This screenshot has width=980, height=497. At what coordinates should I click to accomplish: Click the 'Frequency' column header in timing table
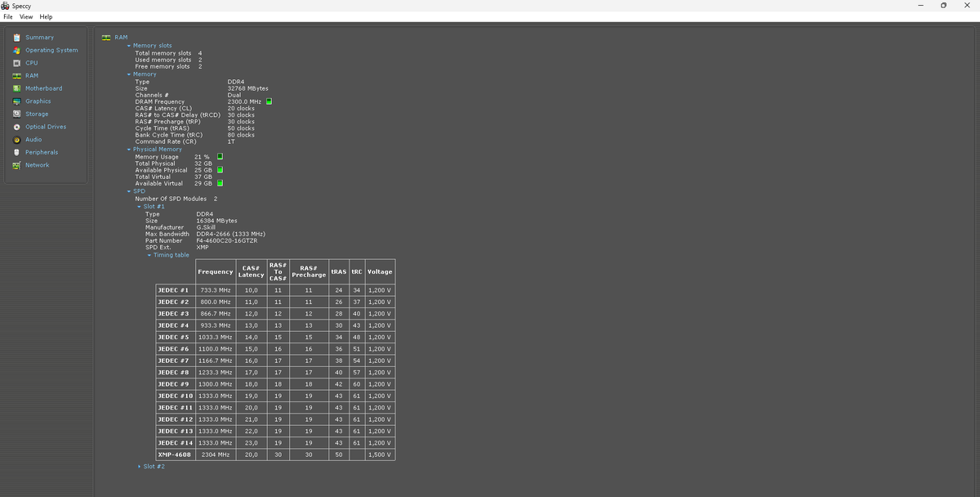tap(216, 271)
